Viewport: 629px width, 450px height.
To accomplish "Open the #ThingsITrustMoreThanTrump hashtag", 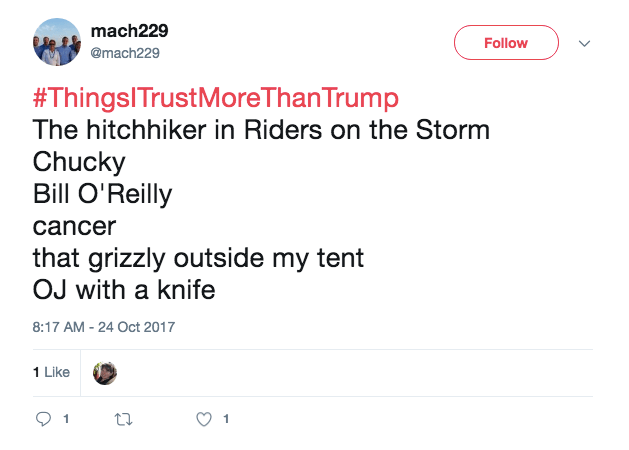I will click(x=215, y=99).
